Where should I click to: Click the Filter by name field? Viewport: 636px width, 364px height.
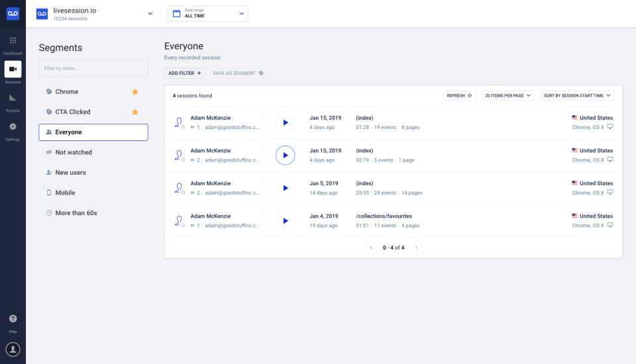point(93,68)
